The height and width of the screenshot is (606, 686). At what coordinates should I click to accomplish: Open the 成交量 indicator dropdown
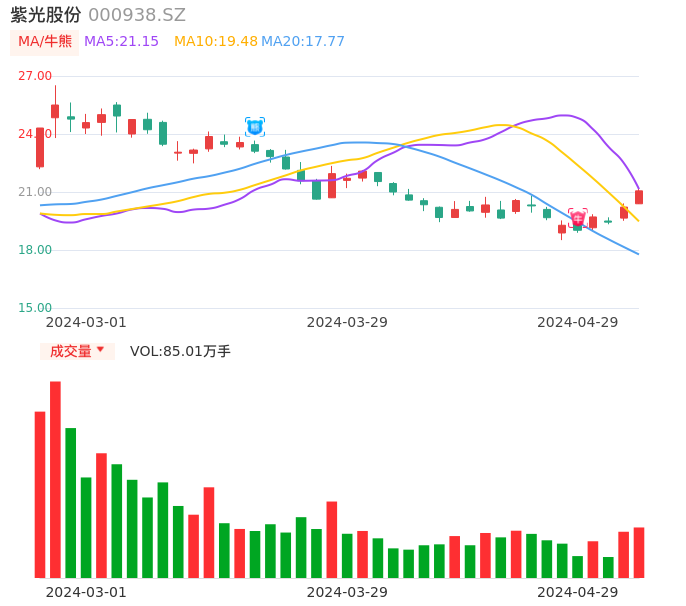tap(77, 351)
